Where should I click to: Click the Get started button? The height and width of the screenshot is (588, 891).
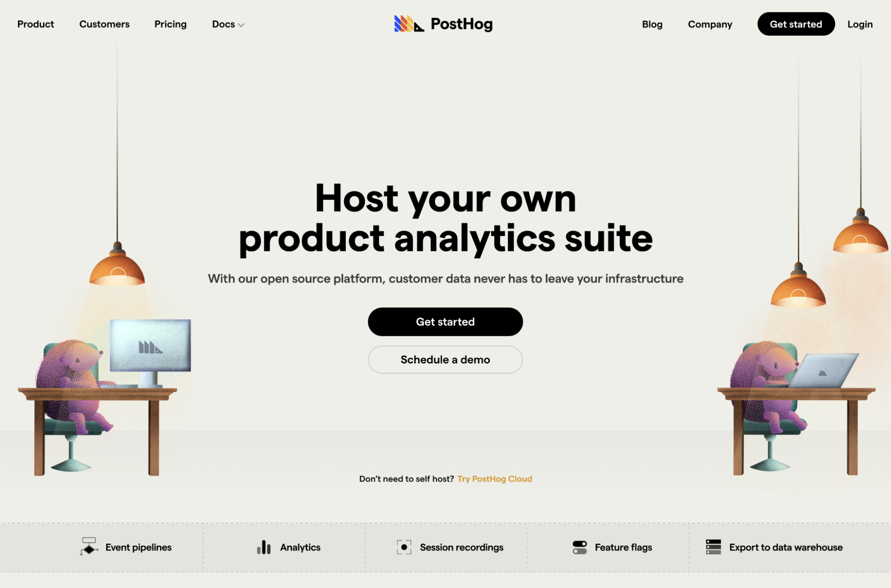(445, 322)
